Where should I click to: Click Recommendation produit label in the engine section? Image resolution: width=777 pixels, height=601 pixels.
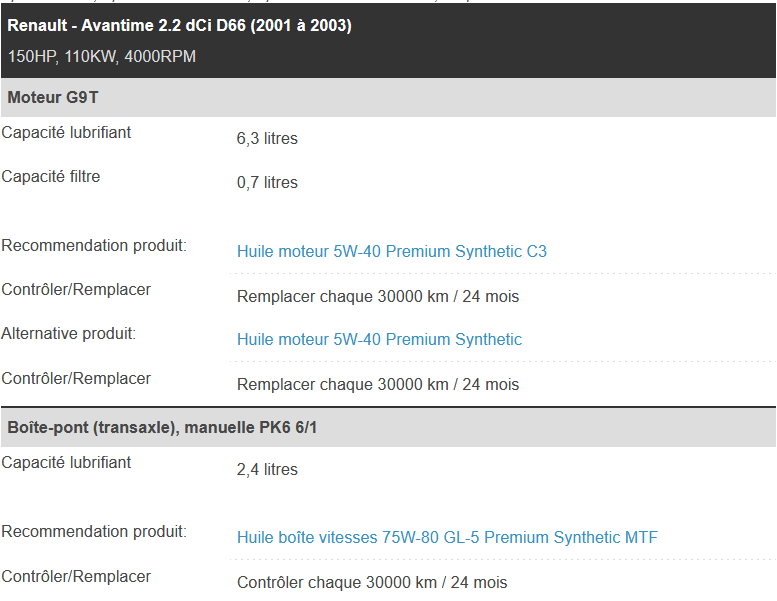click(94, 246)
